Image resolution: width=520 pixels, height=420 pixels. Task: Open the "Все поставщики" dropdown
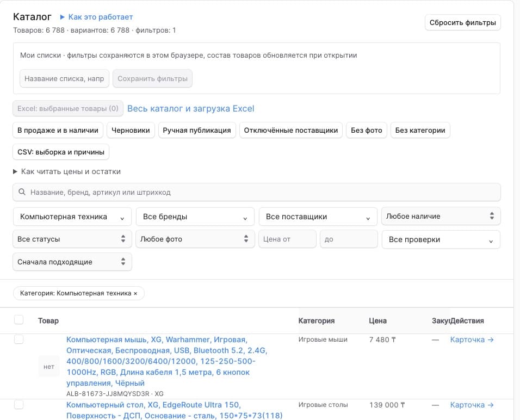[318, 217]
